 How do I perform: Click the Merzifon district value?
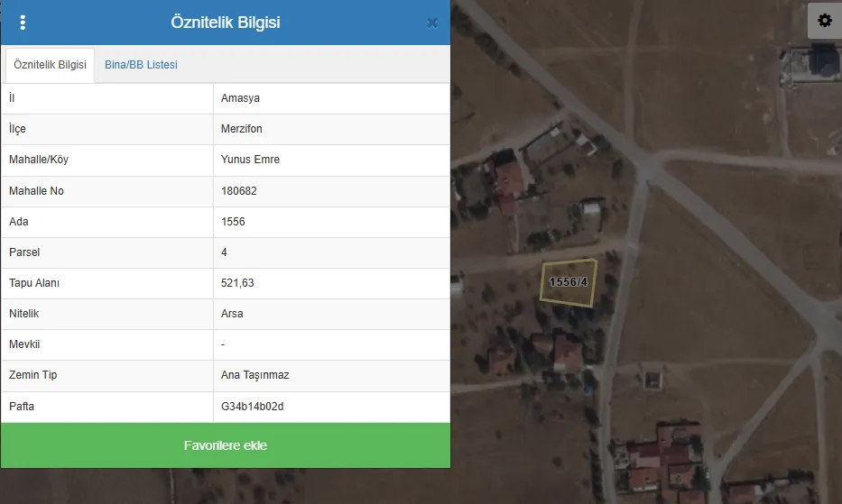(241, 129)
